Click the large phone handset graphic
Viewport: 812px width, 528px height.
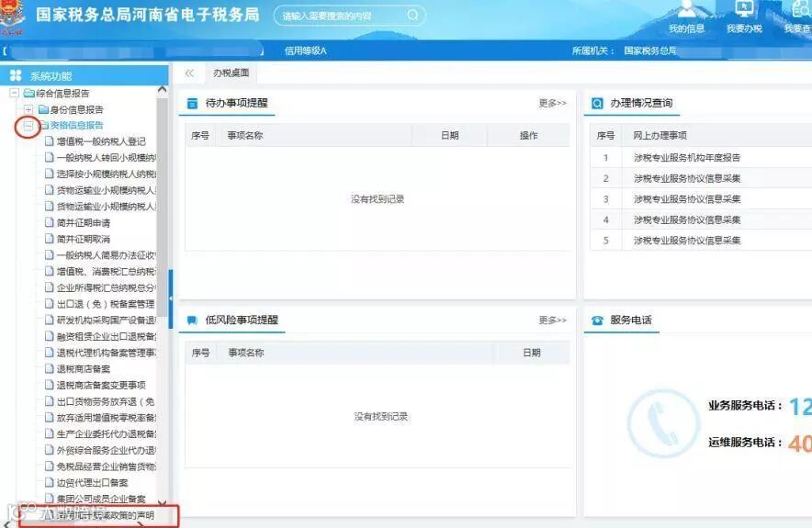pos(663,424)
